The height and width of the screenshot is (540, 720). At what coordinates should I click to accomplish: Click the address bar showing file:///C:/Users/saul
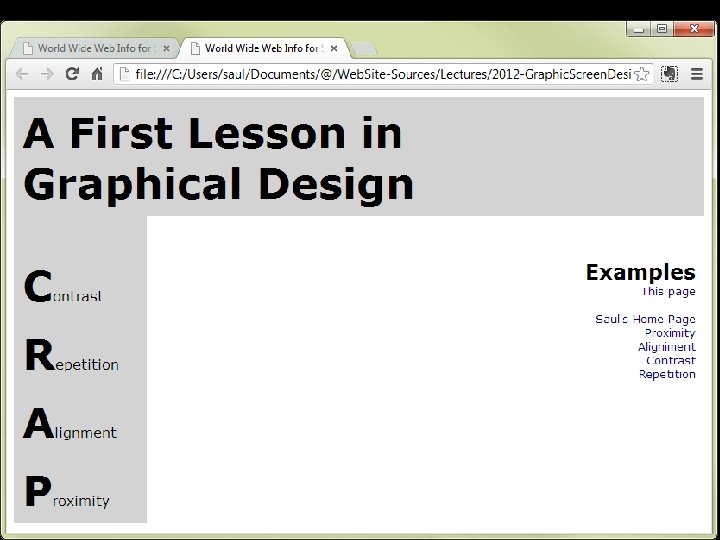(383, 74)
